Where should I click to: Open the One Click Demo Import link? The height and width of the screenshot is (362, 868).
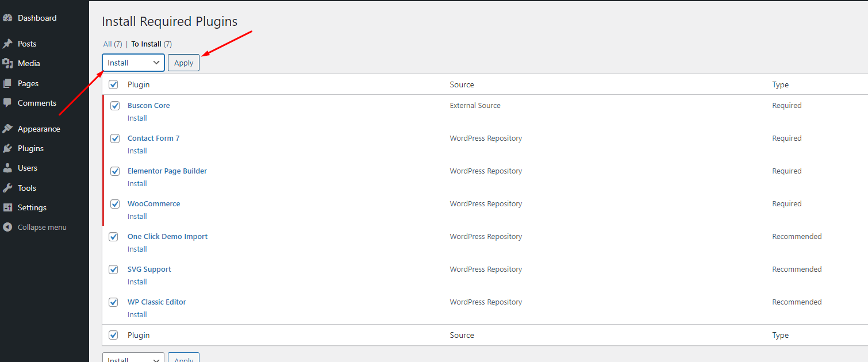pyautogui.click(x=168, y=236)
